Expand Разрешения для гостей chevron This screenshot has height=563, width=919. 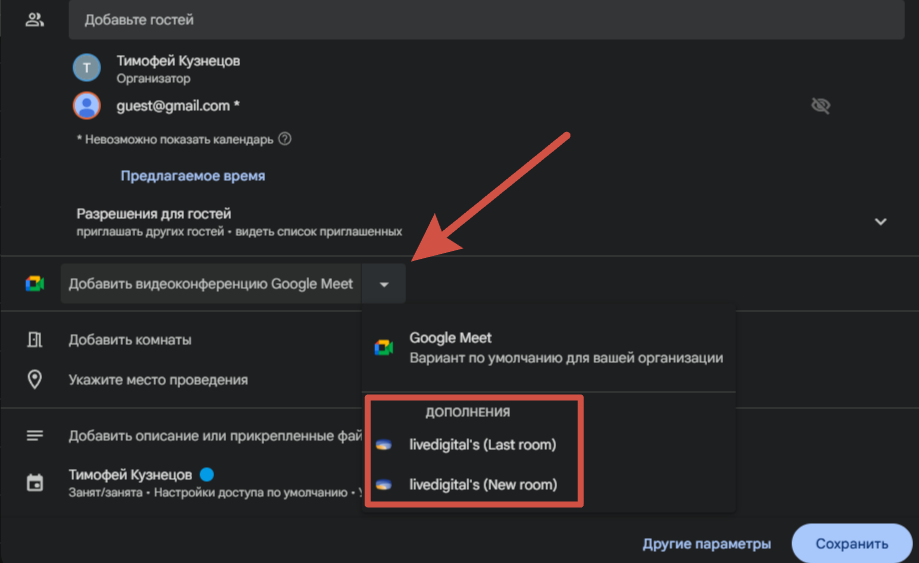(880, 221)
